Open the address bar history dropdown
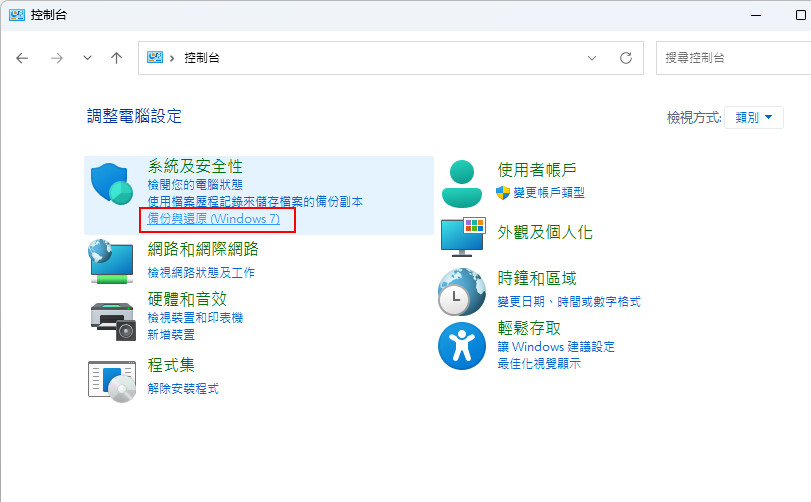The width and height of the screenshot is (811, 502). pyautogui.click(x=592, y=58)
